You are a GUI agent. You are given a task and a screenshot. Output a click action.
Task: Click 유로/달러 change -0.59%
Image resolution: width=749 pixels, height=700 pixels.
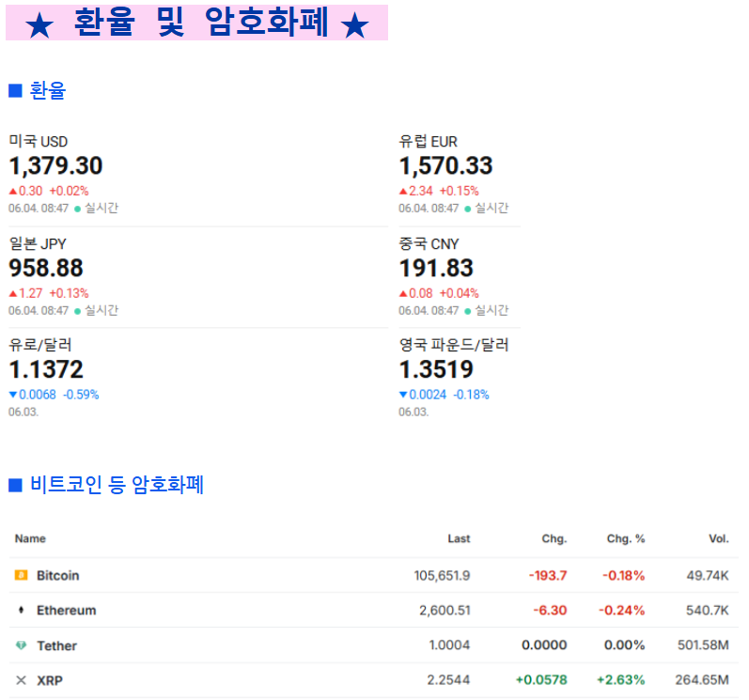[81, 395]
